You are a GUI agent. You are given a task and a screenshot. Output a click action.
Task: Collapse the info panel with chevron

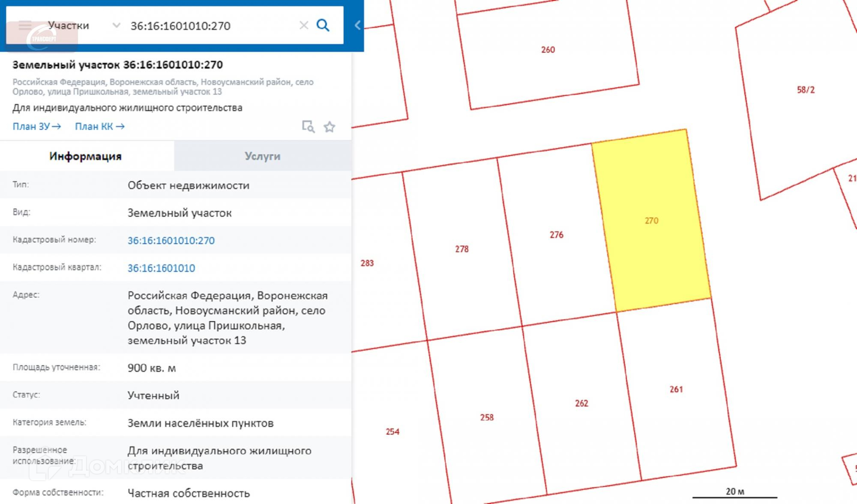click(x=358, y=25)
